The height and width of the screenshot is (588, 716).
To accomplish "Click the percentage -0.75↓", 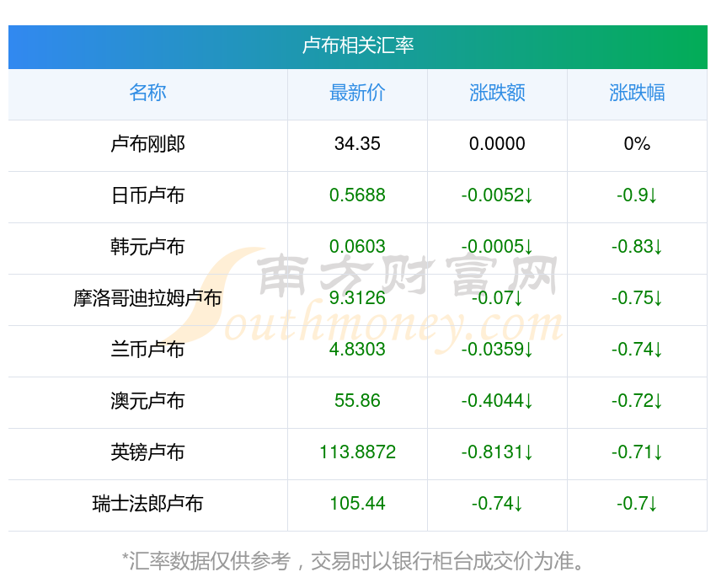I will (x=637, y=298).
